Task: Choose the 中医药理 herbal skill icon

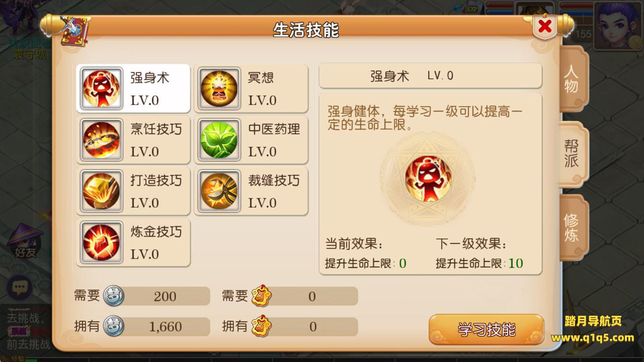Action: pyautogui.click(x=219, y=140)
